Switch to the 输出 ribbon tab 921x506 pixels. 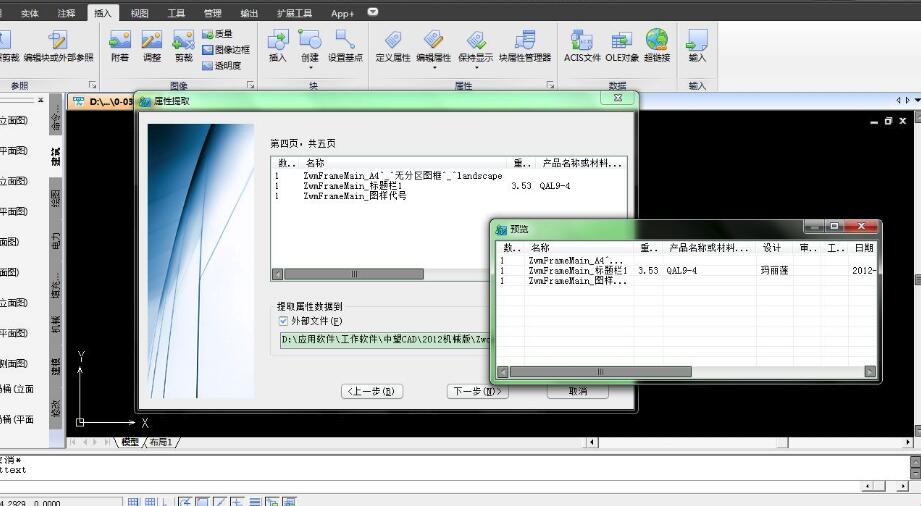click(249, 13)
